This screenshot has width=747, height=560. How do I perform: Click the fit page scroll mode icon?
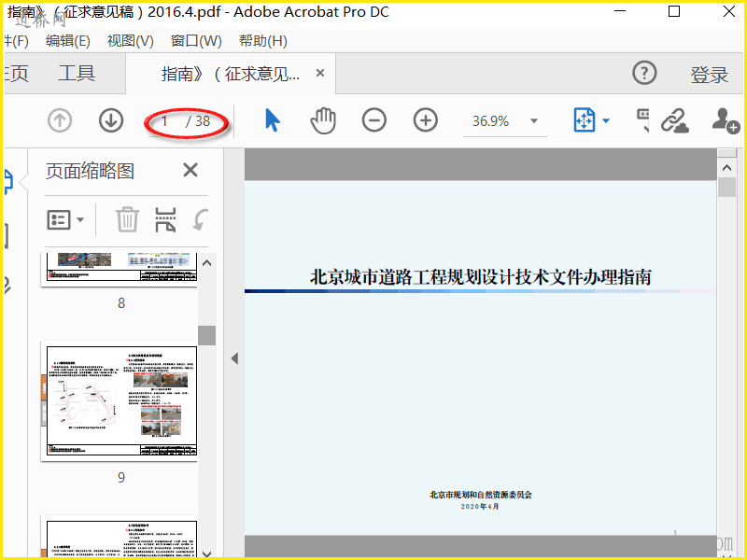pyautogui.click(x=585, y=120)
